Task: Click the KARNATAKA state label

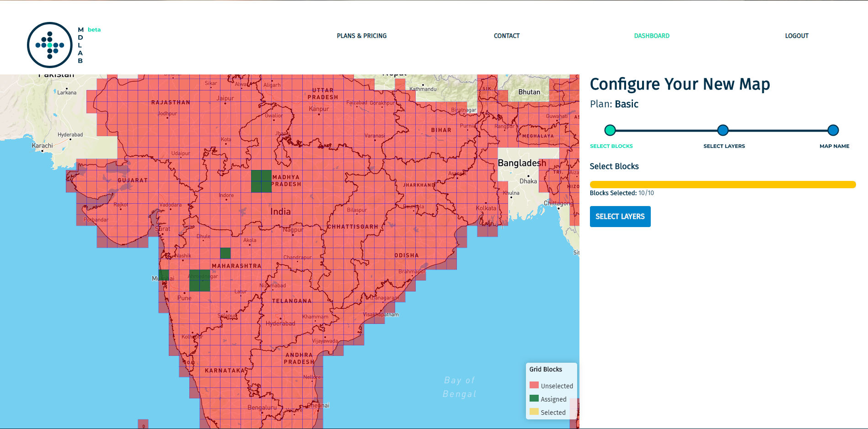Action: [x=225, y=371]
